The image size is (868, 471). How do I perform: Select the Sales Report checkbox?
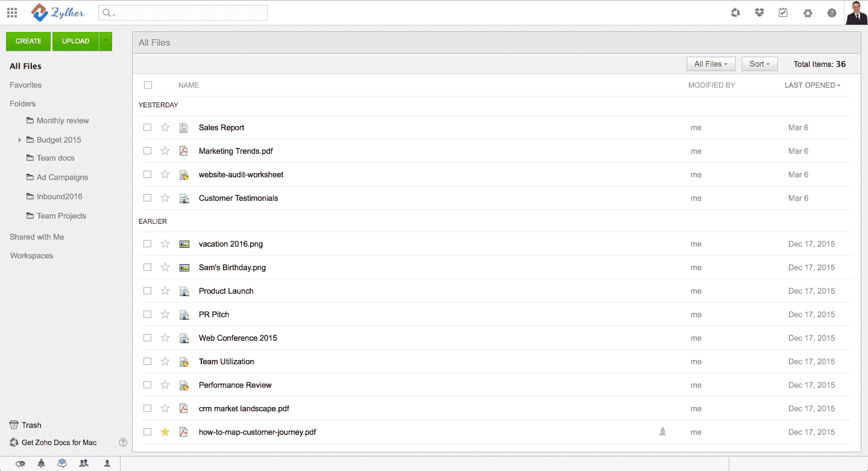tap(147, 127)
